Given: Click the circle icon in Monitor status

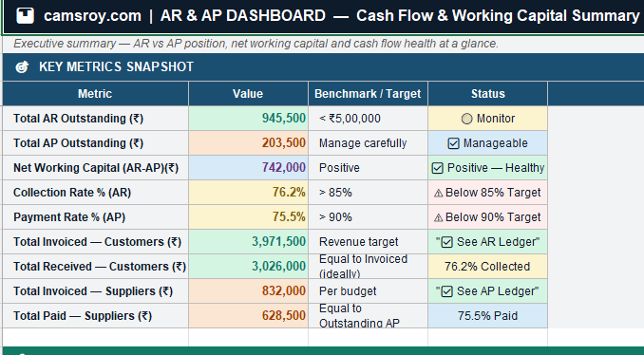Looking at the screenshot, I should (466, 119).
